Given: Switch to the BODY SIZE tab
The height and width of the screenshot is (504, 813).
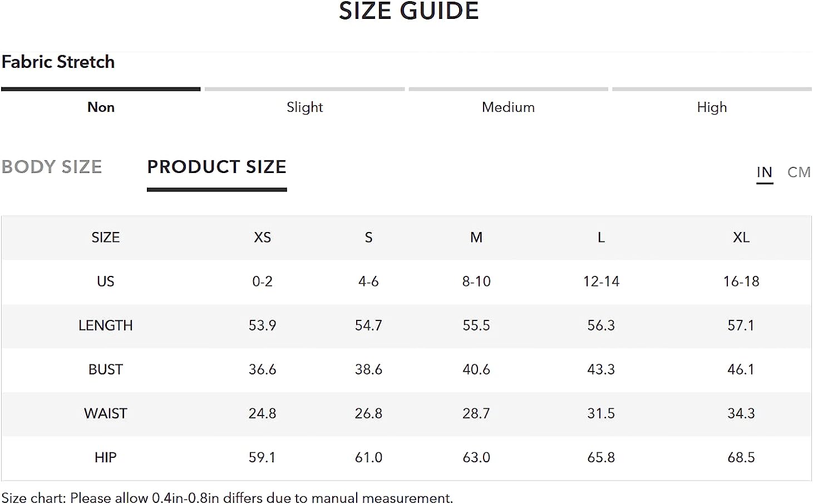Looking at the screenshot, I should point(52,167).
